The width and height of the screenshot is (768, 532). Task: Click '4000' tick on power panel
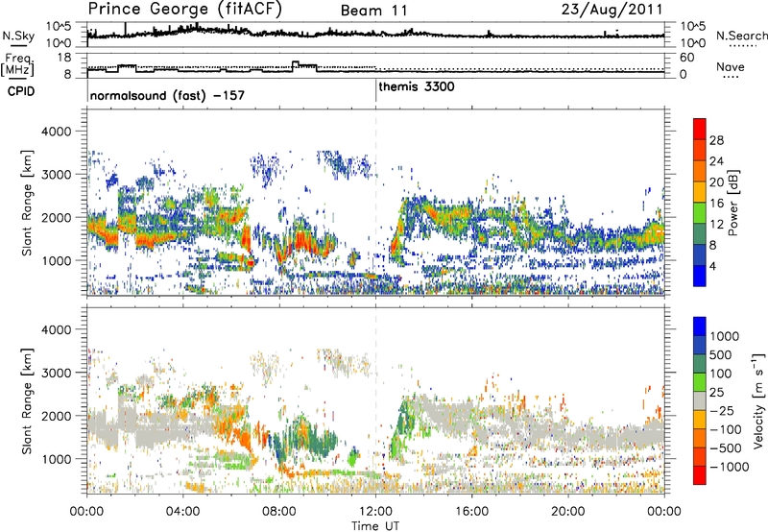click(x=57, y=132)
